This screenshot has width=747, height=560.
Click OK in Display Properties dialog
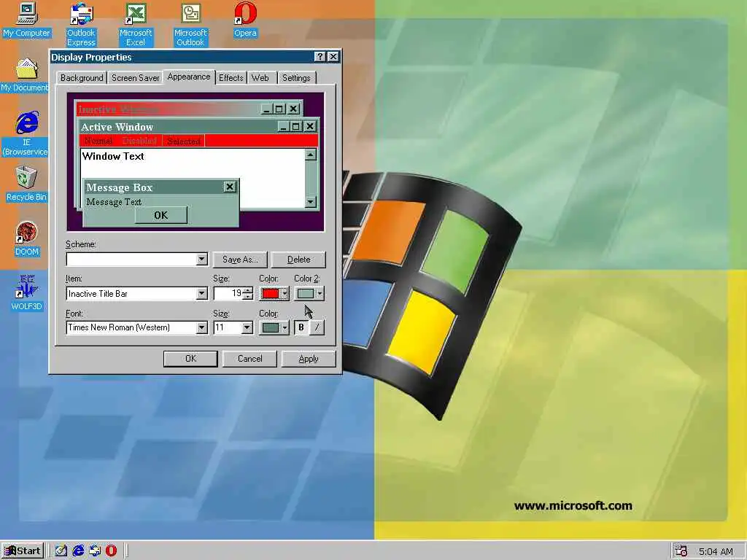190,359
